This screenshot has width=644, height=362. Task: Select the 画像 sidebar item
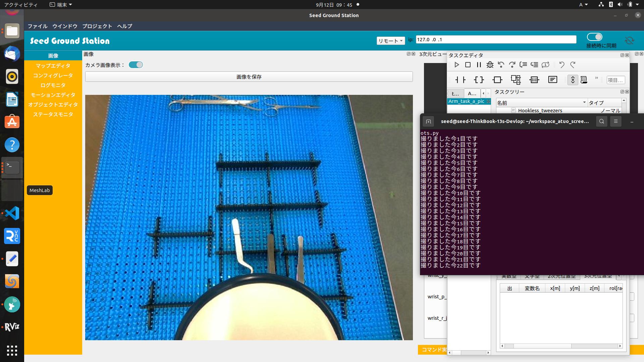tap(53, 56)
